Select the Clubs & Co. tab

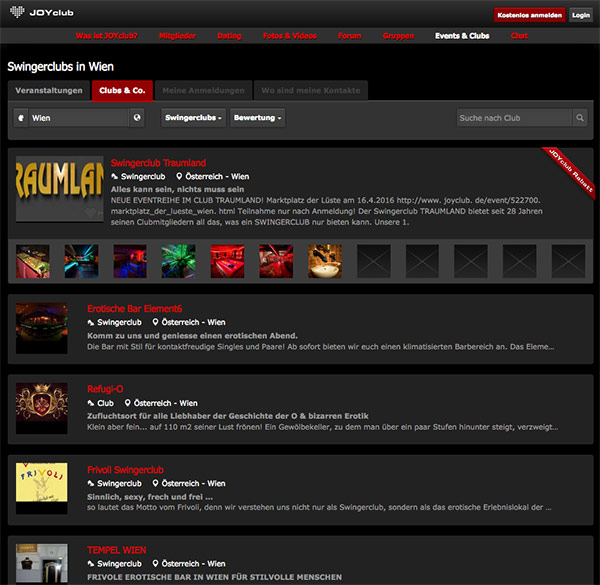coord(122,91)
